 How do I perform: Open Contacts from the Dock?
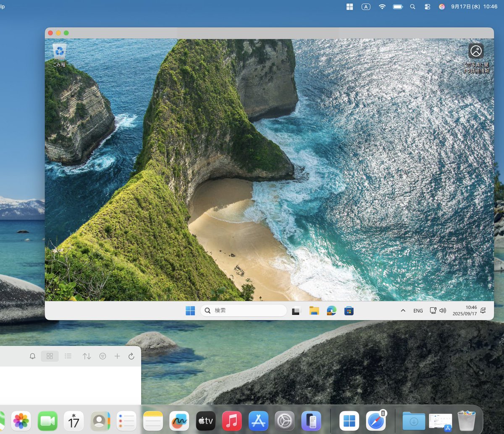pos(100,421)
